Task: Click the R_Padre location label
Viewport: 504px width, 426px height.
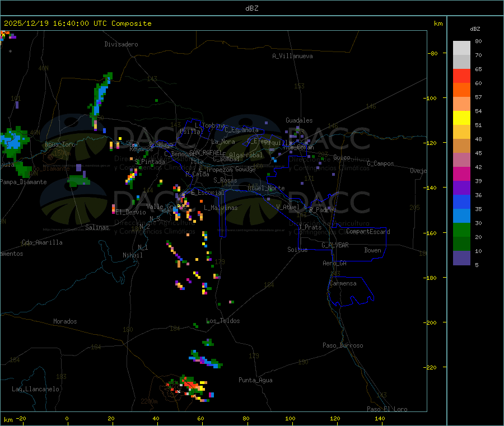Action: [321, 210]
